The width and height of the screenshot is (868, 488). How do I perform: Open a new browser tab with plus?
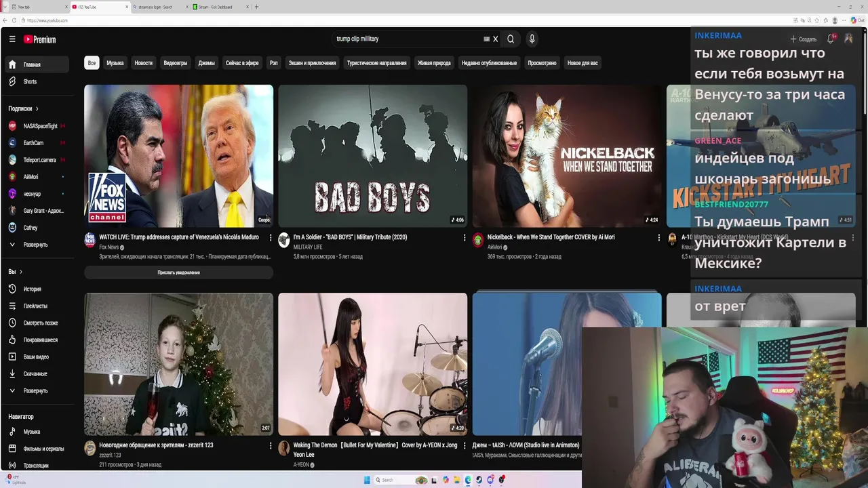[x=256, y=7]
